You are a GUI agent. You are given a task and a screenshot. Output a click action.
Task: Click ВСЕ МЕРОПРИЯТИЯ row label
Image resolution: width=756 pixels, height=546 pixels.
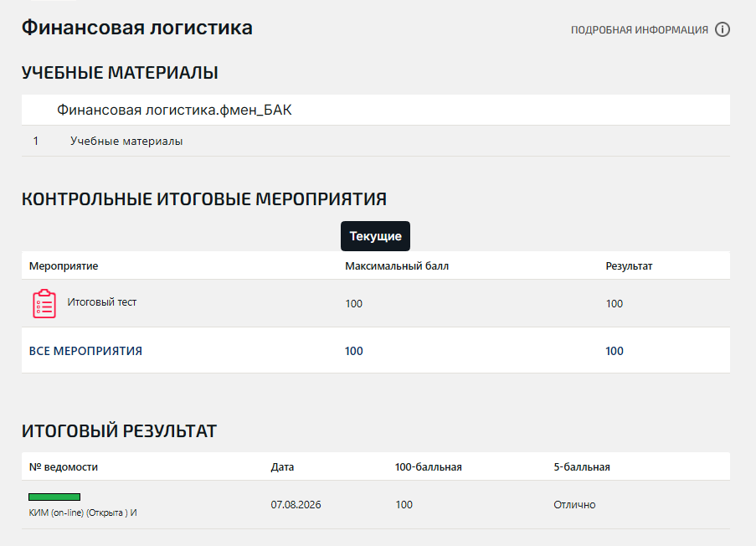pyautogui.click(x=86, y=351)
